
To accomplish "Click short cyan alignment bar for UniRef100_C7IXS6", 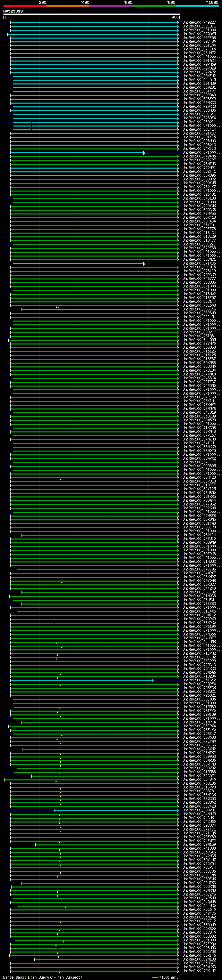I will click(79, 264).
